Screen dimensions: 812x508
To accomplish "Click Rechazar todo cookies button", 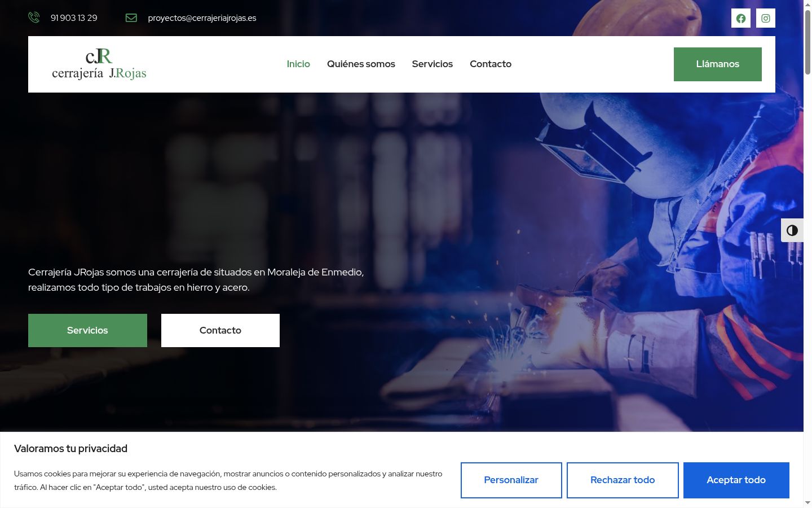I will tap(623, 480).
